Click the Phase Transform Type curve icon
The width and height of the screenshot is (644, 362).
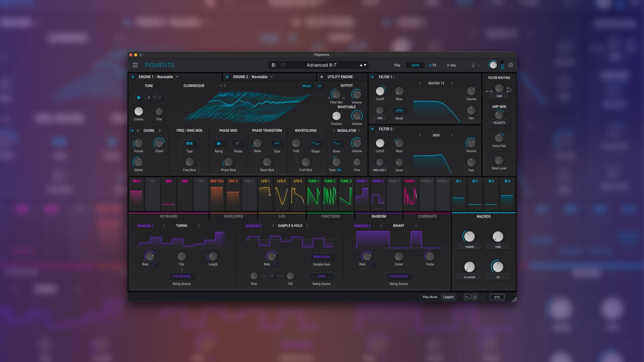[277, 143]
